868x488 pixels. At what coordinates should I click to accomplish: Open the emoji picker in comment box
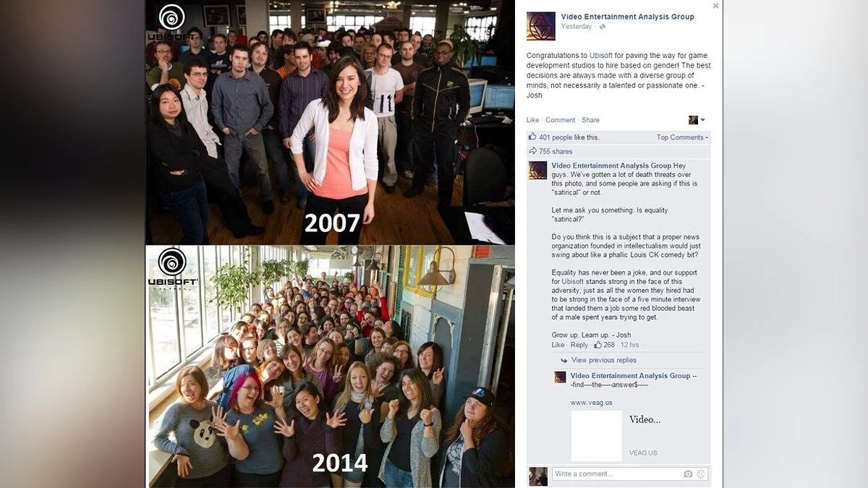[700, 474]
